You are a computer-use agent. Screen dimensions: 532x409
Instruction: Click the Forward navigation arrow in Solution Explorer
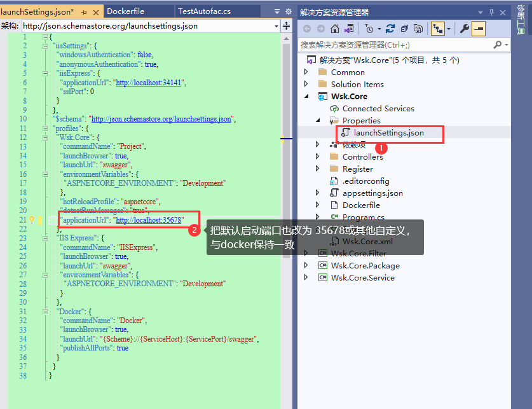click(x=320, y=29)
